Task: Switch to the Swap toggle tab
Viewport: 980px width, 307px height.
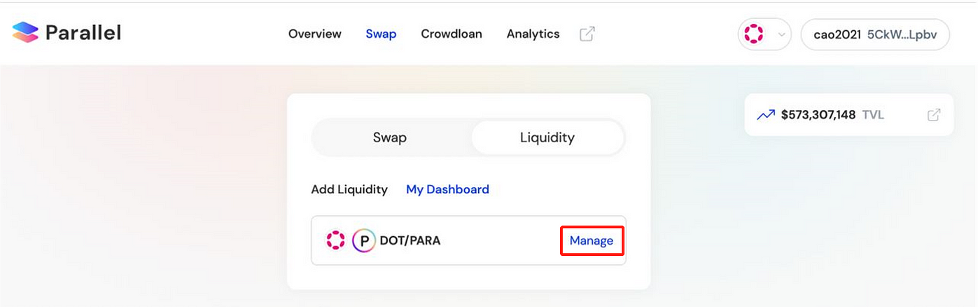Action: pyautogui.click(x=390, y=137)
